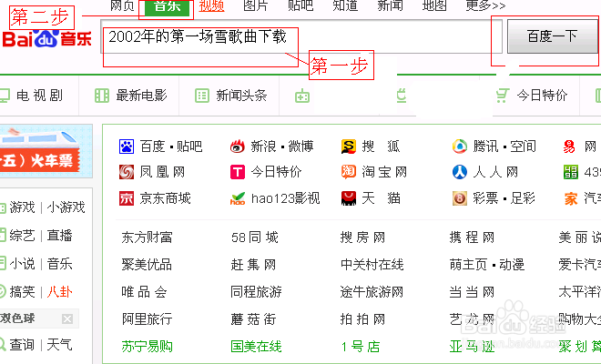The width and height of the screenshot is (601, 364).
Task: Click the search box with 2002年的第一场雪
Action: pyautogui.click(x=301, y=36)
